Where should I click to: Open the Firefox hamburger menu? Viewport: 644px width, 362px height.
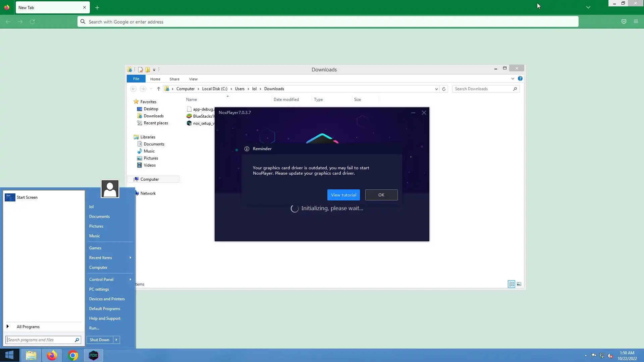click(636, 21)
